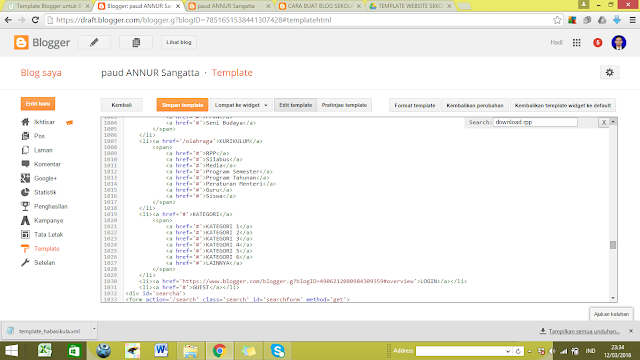This screenshot has width=640, height=360.
Task: Switch to Template Blogger untuk tab
Action: click(x=48, y=6)
